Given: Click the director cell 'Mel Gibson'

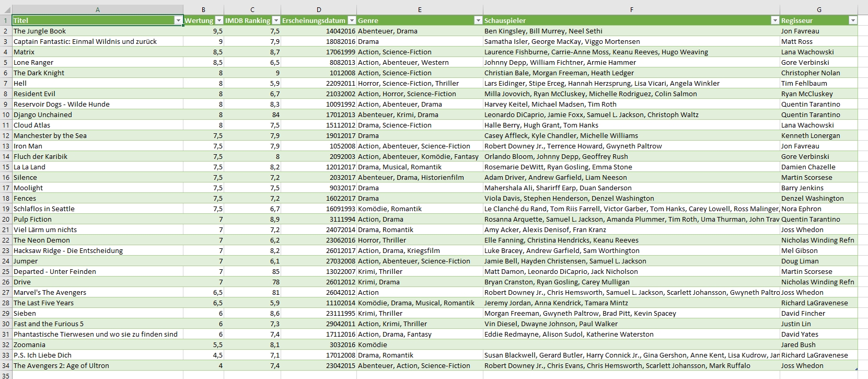Looking at the screenshot, I should coord(819,250).
